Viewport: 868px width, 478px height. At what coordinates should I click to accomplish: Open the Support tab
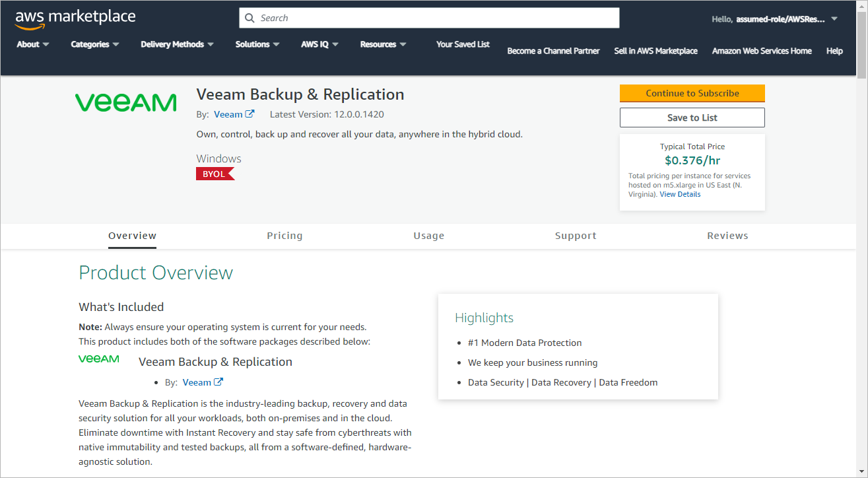point(576,236)
